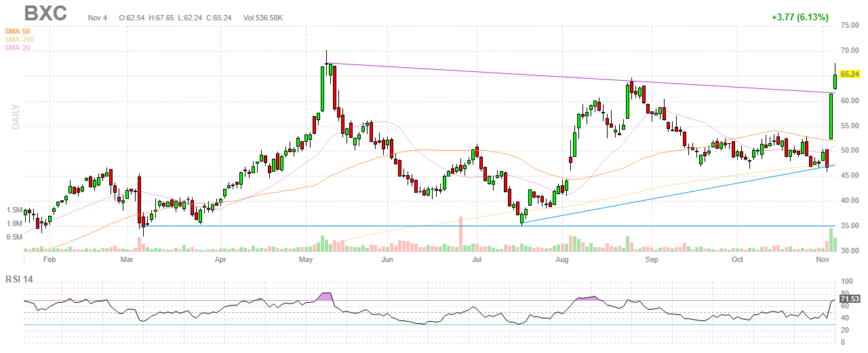Click the vertical DAILY timeframe label

coord(16,116)
